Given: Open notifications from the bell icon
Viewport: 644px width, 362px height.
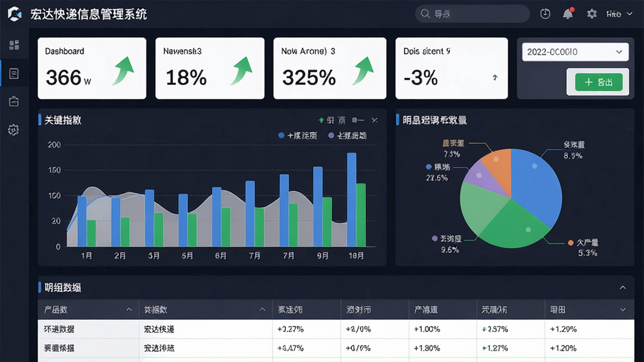Looking at the screenshot, I should (x=568, y=14).
